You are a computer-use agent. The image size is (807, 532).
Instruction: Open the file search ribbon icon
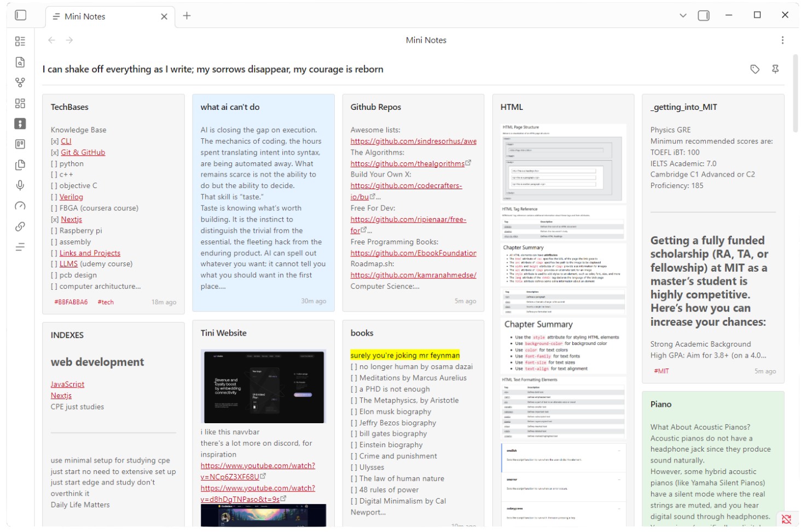[20, 62]
